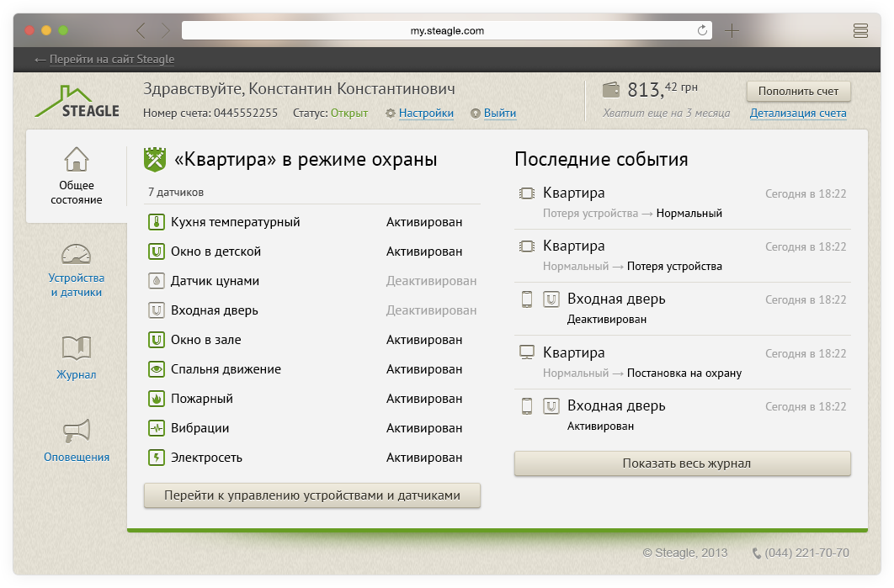Viewport: 894px width, 588px height.
Task: Open the Общее состояние sidebar tab
Action: pyautogui.click(x=77, y=176)
